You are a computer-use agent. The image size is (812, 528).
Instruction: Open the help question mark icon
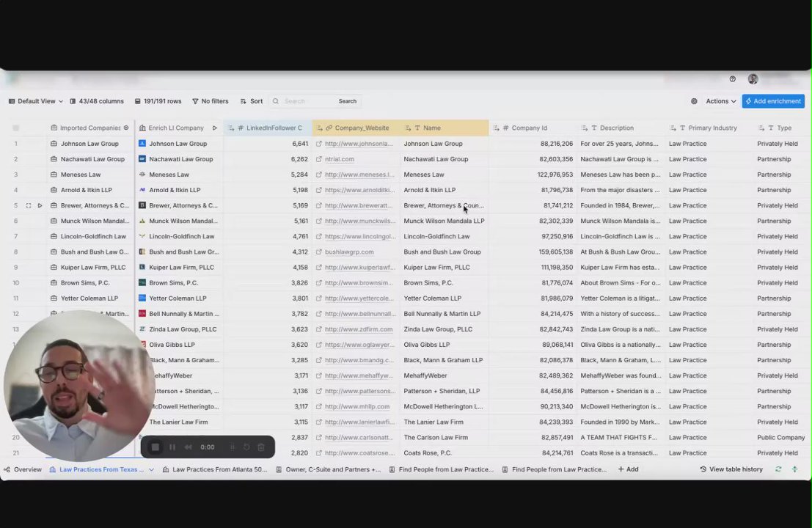pos(732,79)
